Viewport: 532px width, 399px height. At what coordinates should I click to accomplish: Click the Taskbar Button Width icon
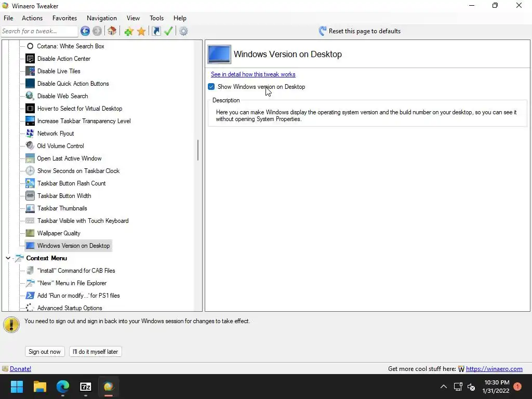pyautogui.click(x=30, y=196)
